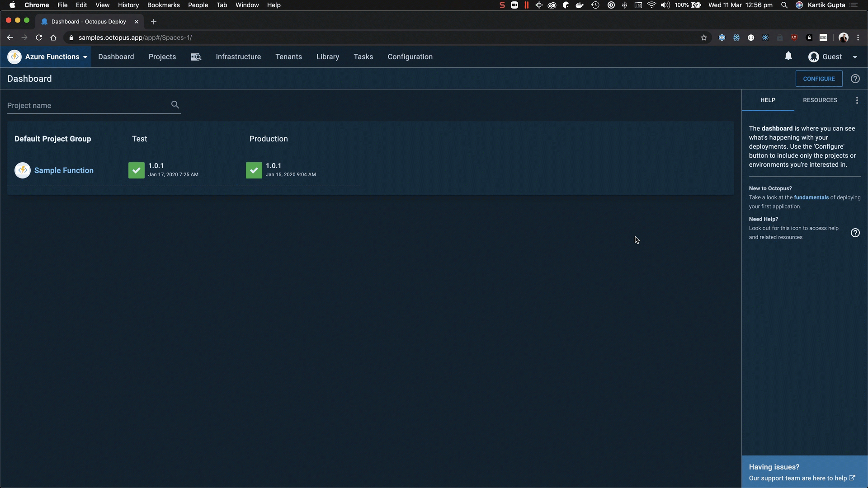
Task: Click the notifications bell icon
Action: click(788, 56)
